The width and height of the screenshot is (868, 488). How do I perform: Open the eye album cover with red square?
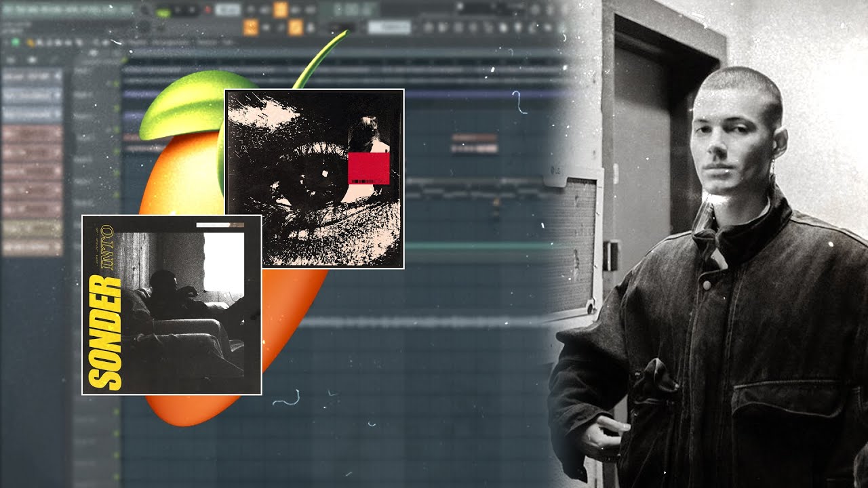coord(315,179)
